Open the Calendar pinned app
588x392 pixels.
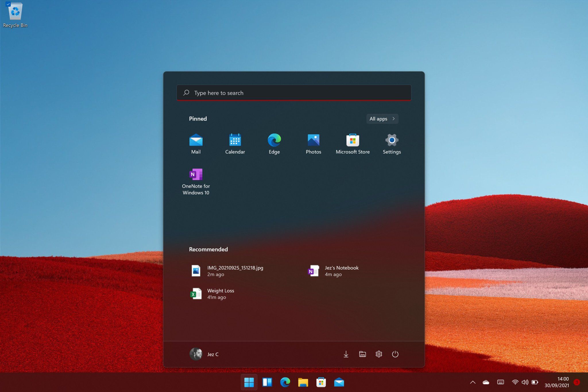tap(235, 144)
